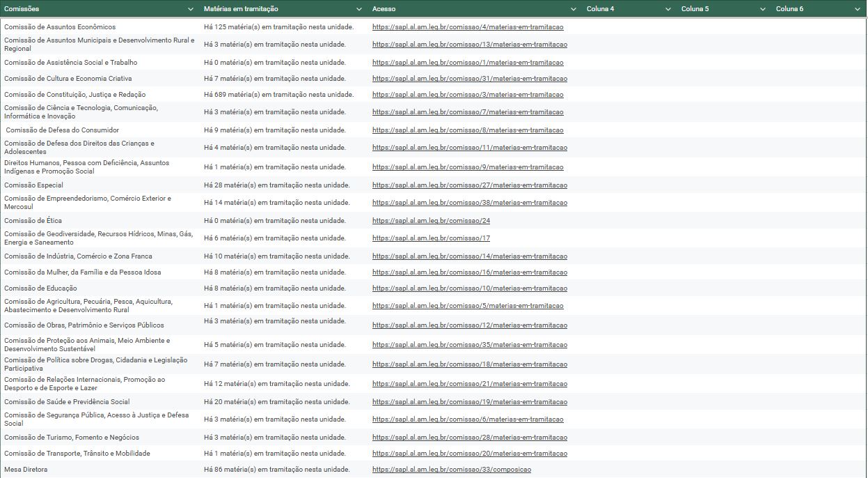The height and width of the screenshot is (478, 868).
Task: Follow the comissao/38 matérias link
Action: click(470, 203)
